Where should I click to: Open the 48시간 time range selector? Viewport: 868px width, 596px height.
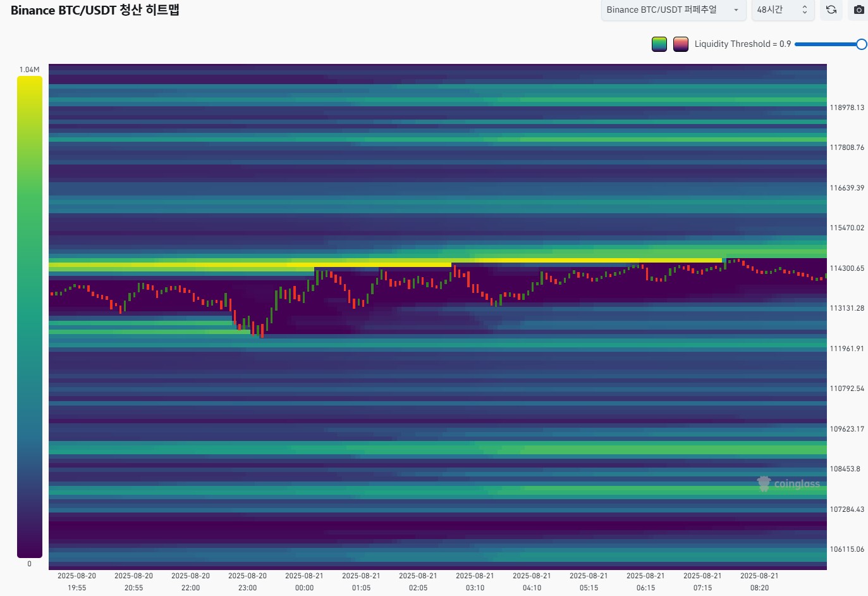click(783, 10)
